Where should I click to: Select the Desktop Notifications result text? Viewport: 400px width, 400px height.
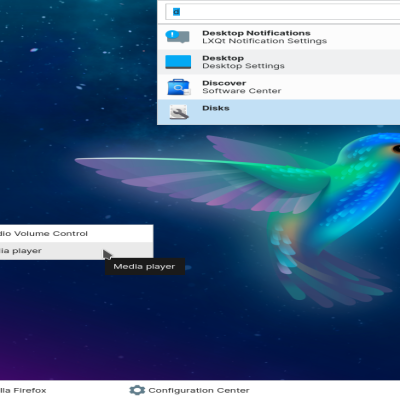point(264,37)
